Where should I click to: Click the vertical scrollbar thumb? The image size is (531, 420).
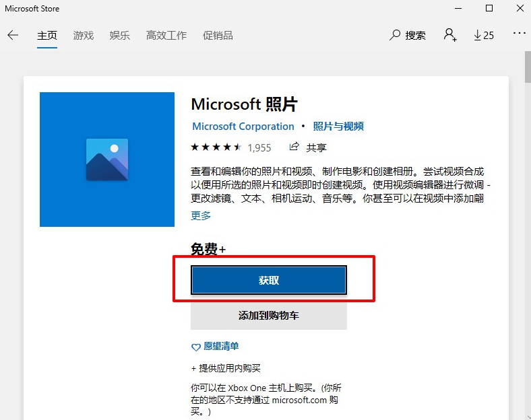(x=528, y=67)
